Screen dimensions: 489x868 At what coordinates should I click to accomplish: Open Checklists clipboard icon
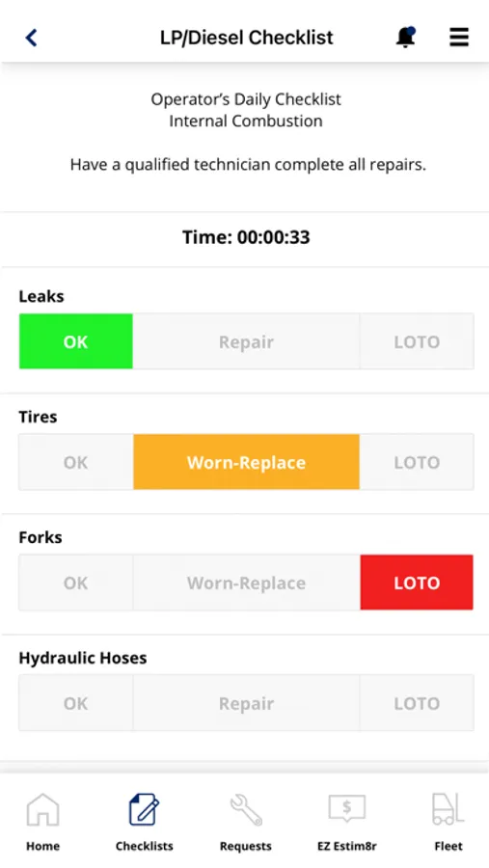pos(144,810)
